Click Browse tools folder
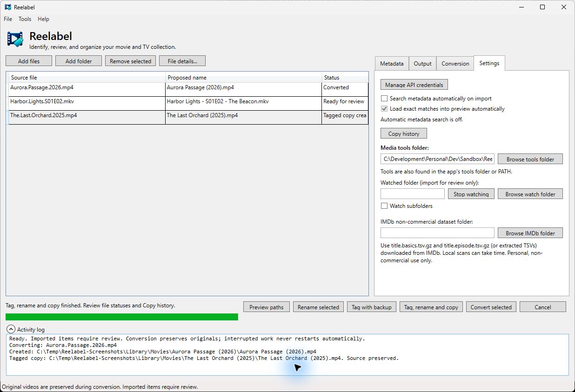This screenshot has width=575, height=392. click(x=530, y=159)
